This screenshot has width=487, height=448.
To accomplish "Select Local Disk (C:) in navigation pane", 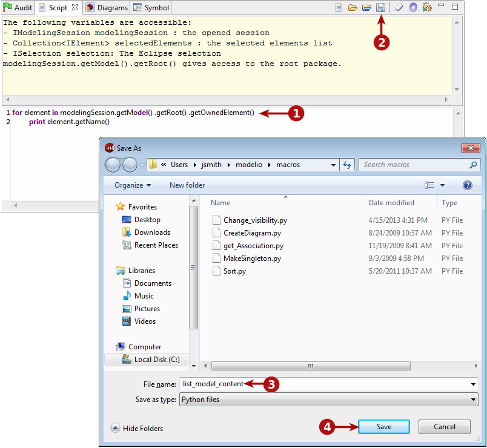I will click(156, 359).
